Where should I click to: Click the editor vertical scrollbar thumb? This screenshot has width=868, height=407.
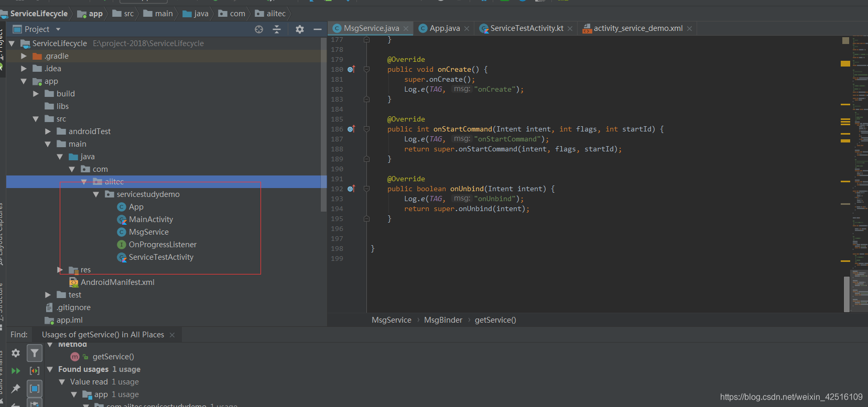[x=847, y=294]
